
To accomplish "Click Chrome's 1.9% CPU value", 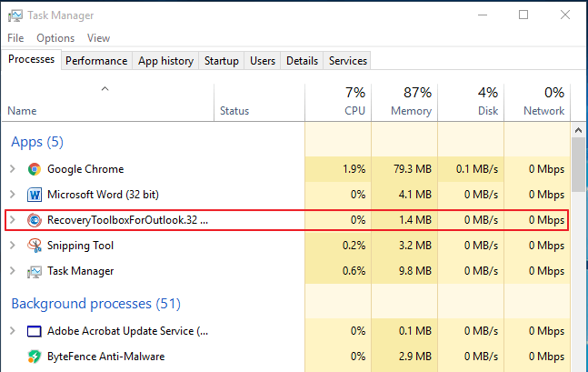I will point(354,169).
